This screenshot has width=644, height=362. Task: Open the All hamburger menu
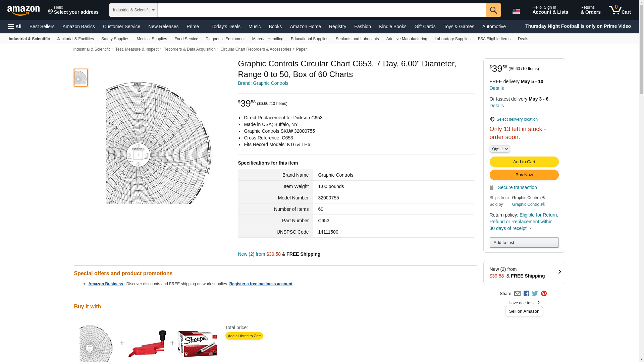(15, 26)
